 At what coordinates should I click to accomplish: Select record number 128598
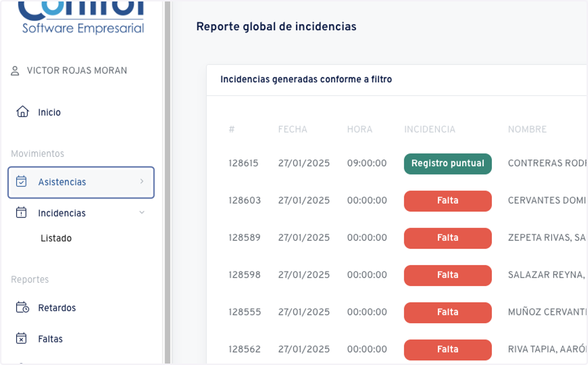click(245, 275)
